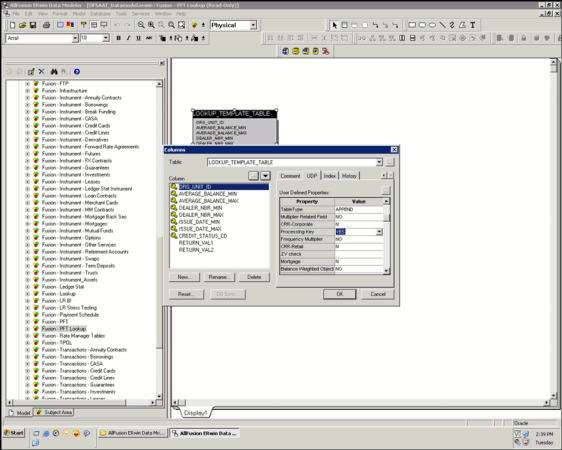
Task: Switch to AllFusion ERwin Data Mo... taskbar item
Action: (x=132, y=433)
